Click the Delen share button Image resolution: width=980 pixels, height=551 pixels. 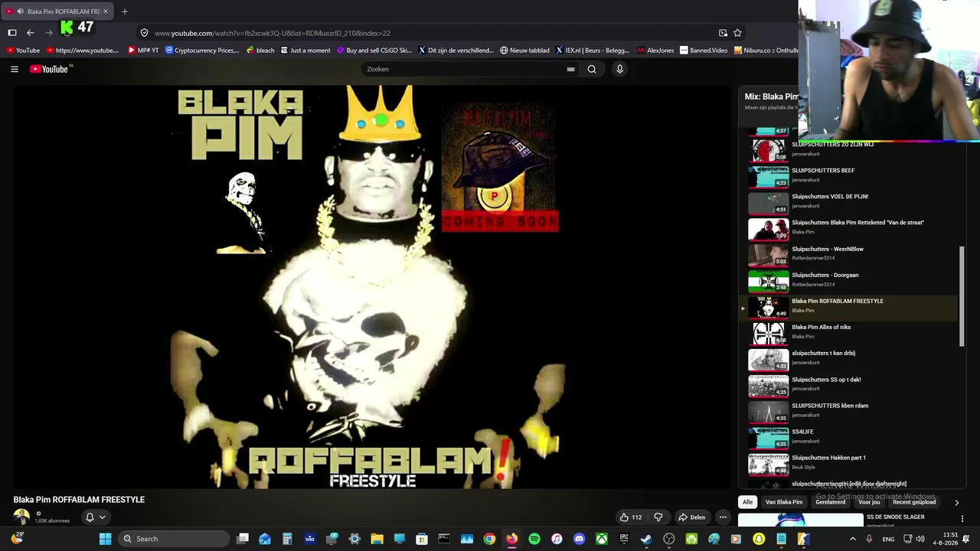point(691,517)
